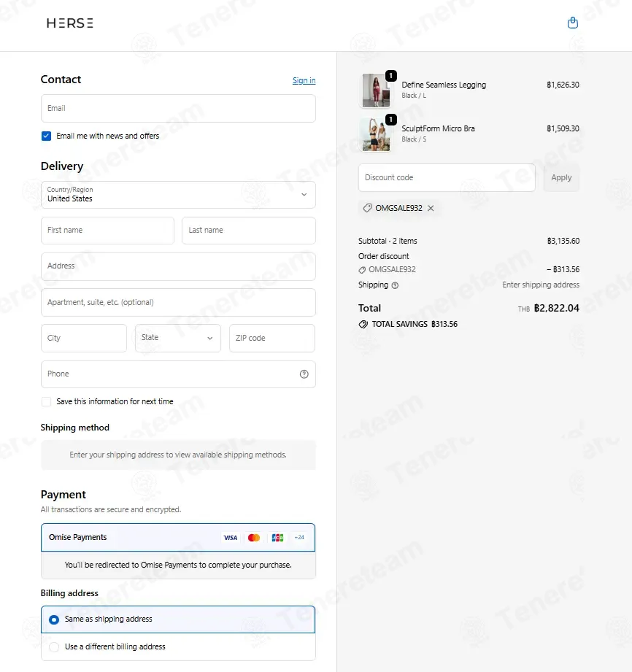
Task: Open the Country/Region dropdown
Action: 178,195
